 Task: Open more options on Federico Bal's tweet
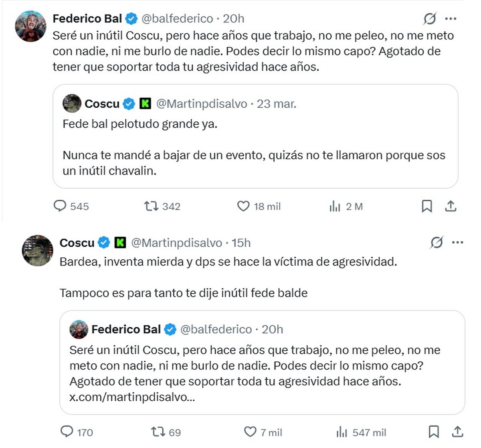pyautogui.click(x=451, y=18)
